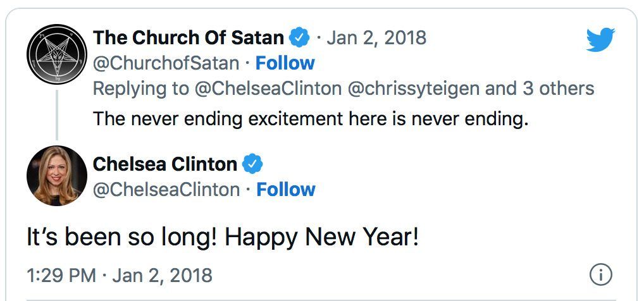Screen dimensions: 644x301
Task: Follow the @ChelseaClinton account
Action: pos(286,190)
